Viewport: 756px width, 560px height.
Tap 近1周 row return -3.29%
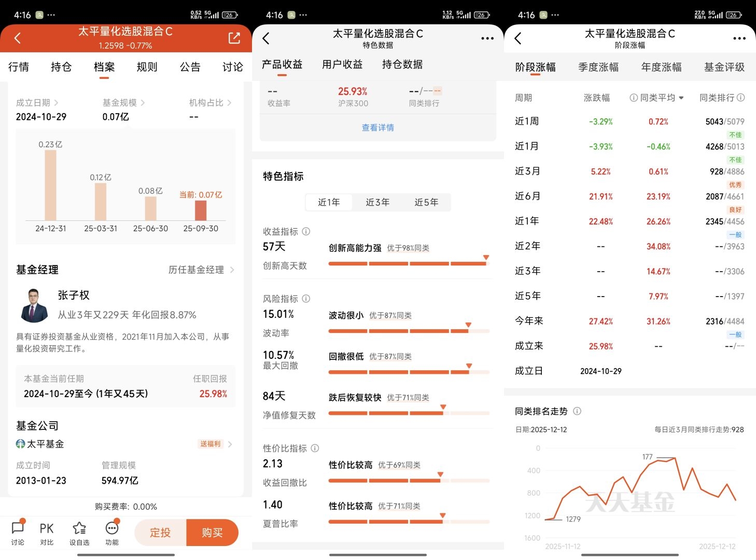point(600,122)
